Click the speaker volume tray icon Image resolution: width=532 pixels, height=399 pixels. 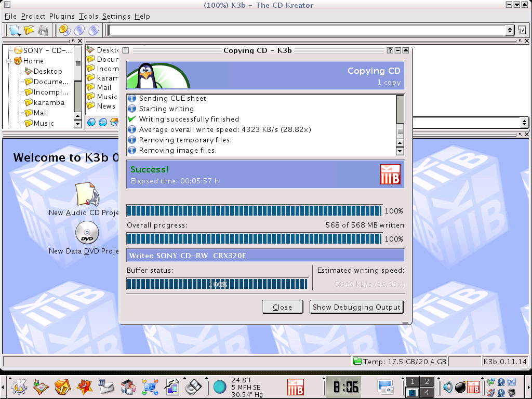point(447,387)
